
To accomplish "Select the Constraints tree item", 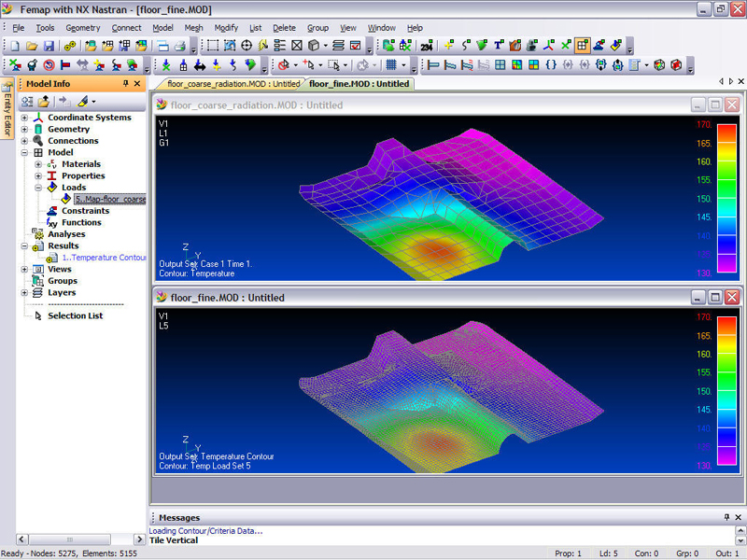I will pos(85,211).
